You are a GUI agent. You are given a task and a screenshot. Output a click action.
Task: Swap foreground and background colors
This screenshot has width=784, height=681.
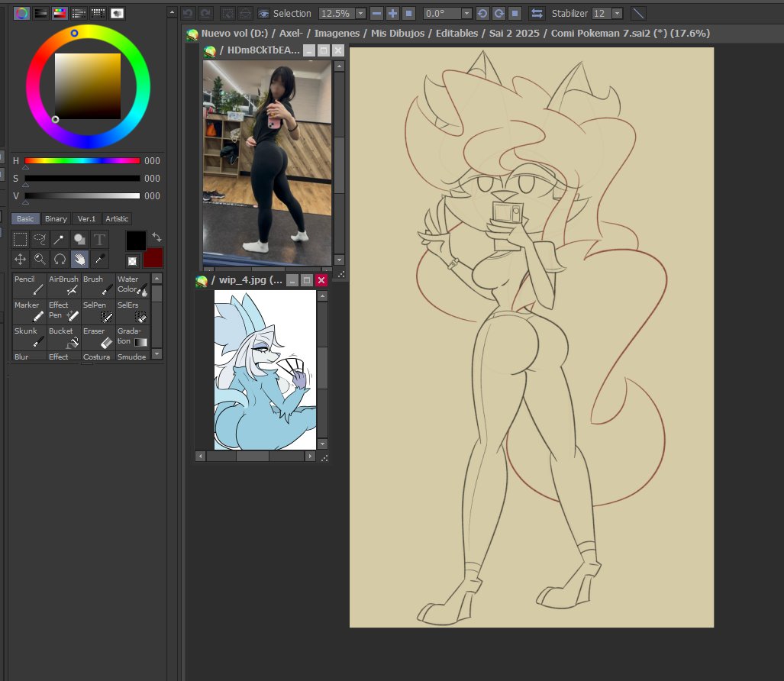click(156, 237)
